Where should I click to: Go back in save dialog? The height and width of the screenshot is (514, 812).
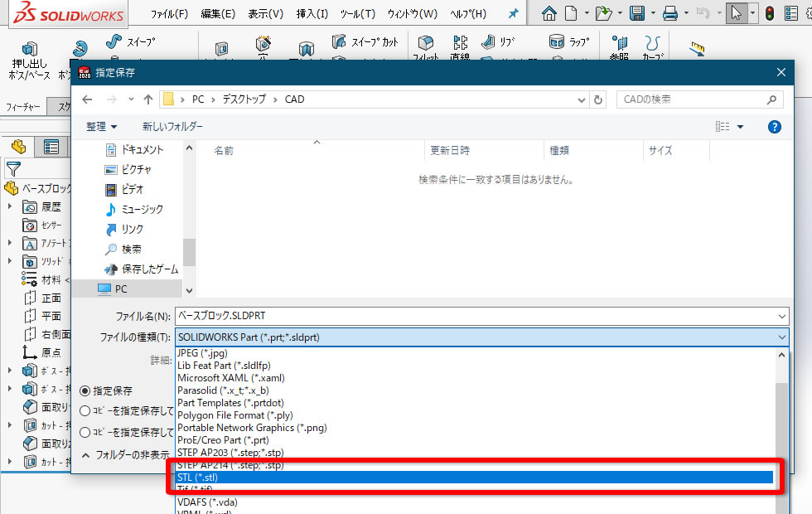point(87,99)
